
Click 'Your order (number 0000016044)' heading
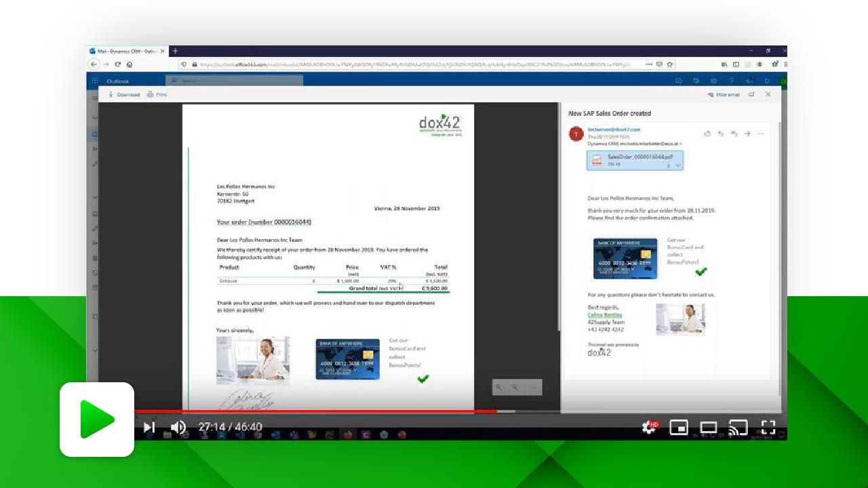coord(264,222)
